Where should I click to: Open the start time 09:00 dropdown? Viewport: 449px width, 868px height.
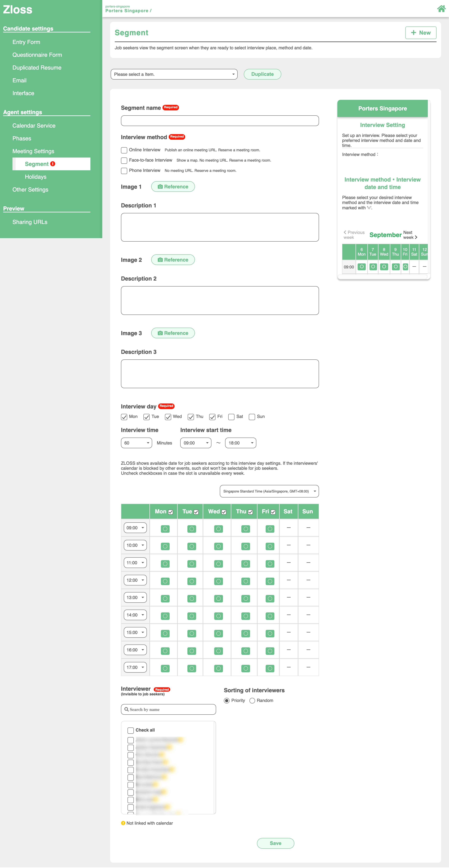coord(196,443)
